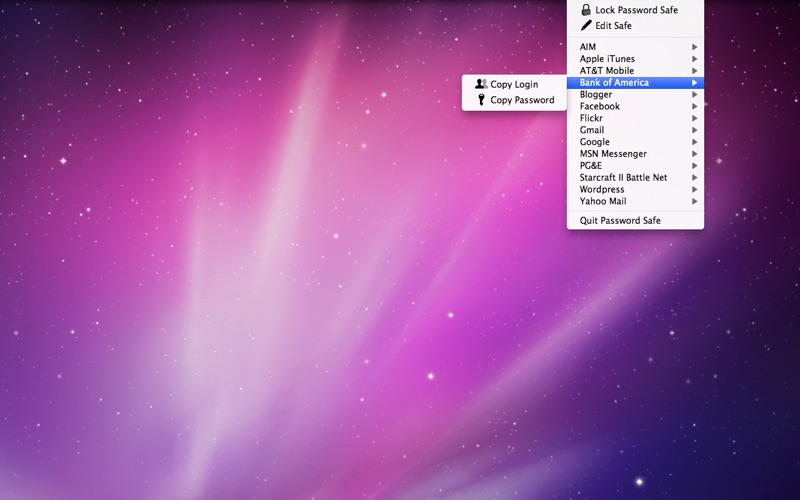Click the pencil icon beside Edit Safe
The height and width of the screenshot is (500, 800).
[586, 26]
